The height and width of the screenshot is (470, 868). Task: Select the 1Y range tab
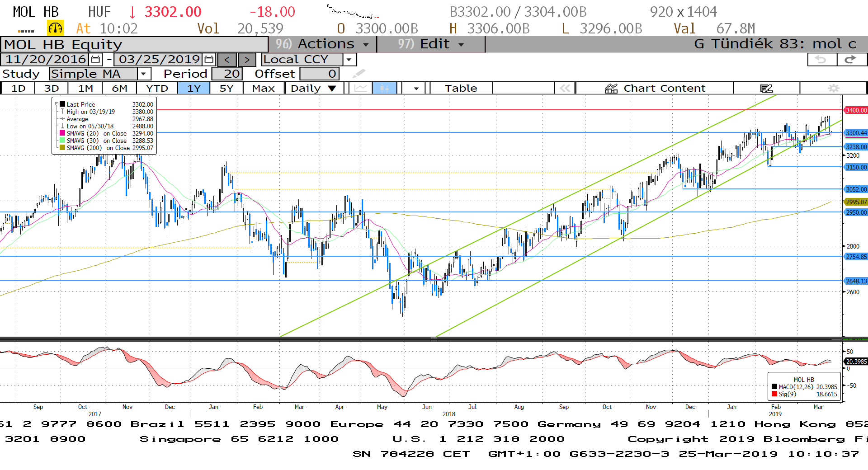(194, 88)
